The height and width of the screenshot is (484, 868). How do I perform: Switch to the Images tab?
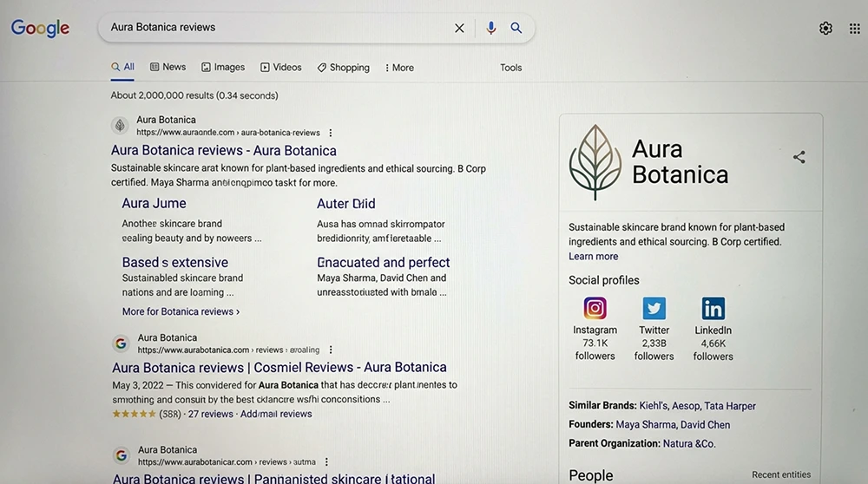coord(222,67)
